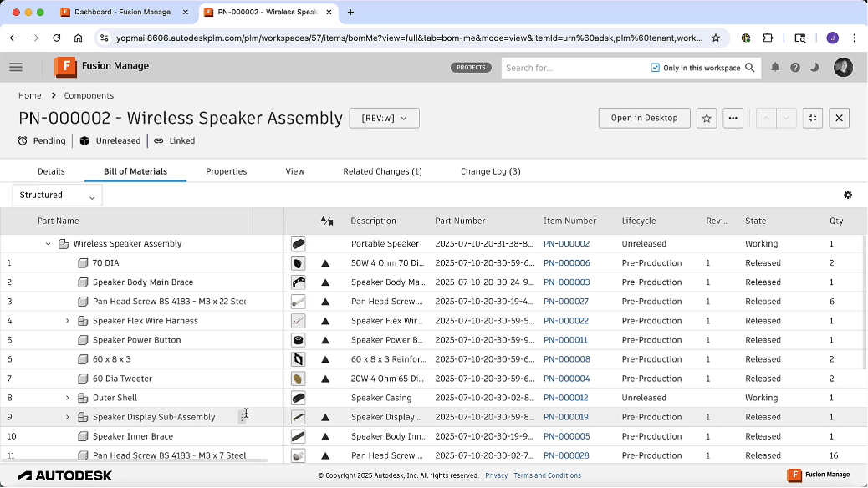Go to browser home page
The width and height of the screenshot is (868, 488).
[78, 38]
